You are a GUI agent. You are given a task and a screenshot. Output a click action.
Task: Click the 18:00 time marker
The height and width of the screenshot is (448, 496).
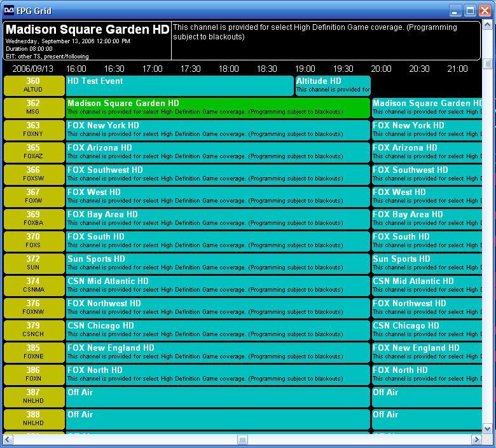tap(228, 69)
